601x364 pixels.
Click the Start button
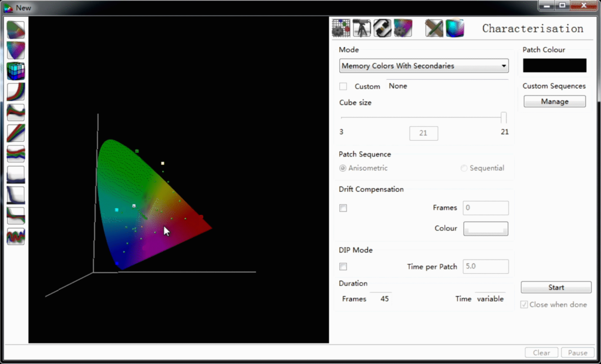point(556,287)
